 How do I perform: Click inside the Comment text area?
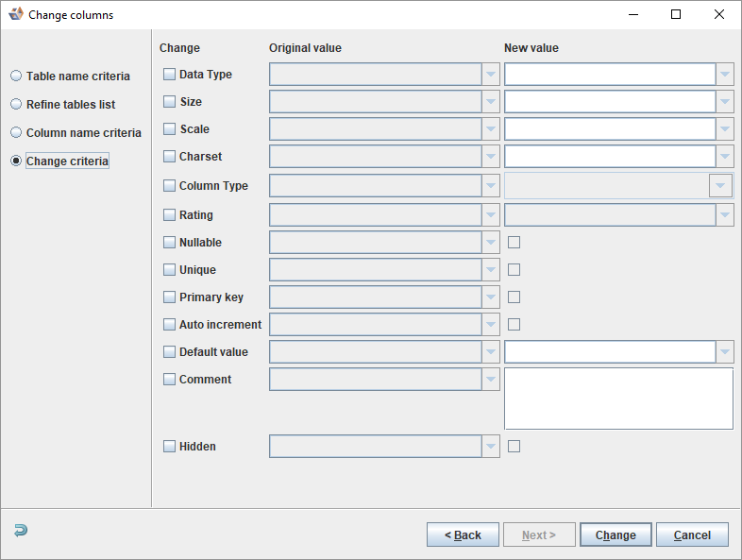point(618,399)
